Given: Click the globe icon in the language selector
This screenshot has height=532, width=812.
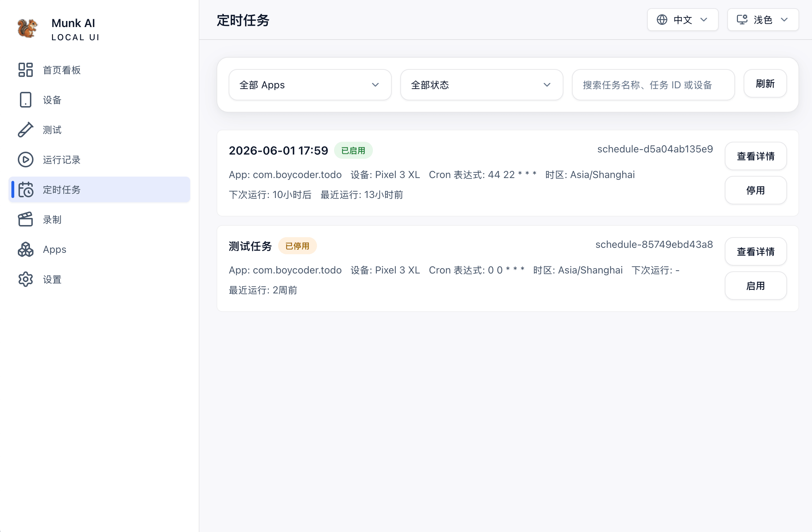Looking at the screenshot, I should (662, 20).
